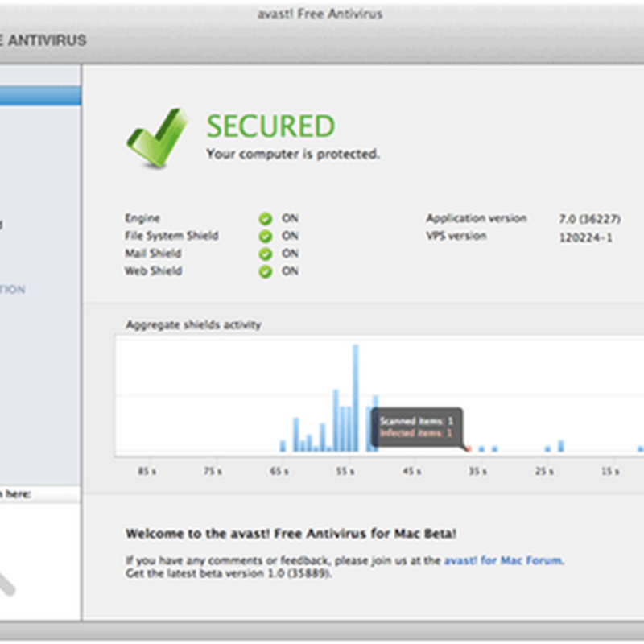Click the 25 s axis label
Screen dimensions: 644x644
pos(544,471)
